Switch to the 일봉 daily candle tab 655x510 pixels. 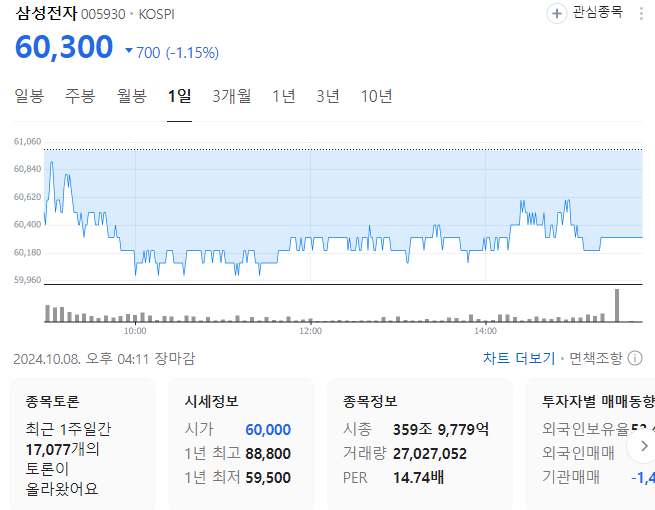(x=29, y=96)
